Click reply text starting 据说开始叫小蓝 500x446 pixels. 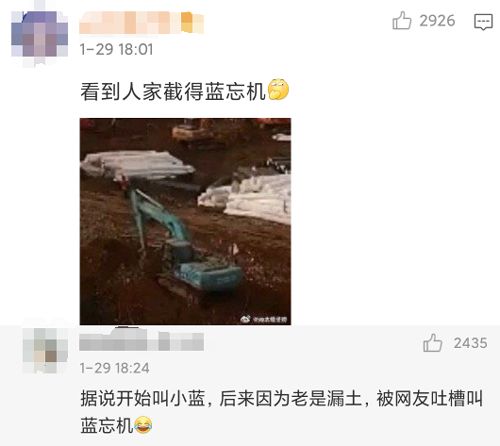pyautogui.click(x=281, y=398)
